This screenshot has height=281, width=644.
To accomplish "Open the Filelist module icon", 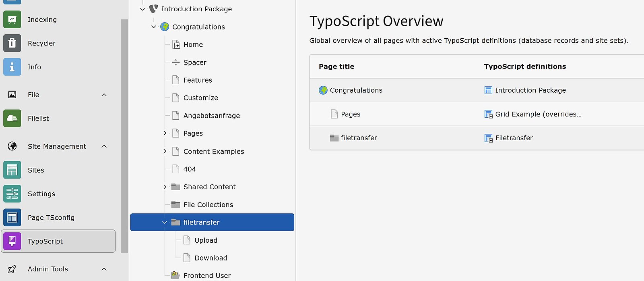I will (12, 119).
